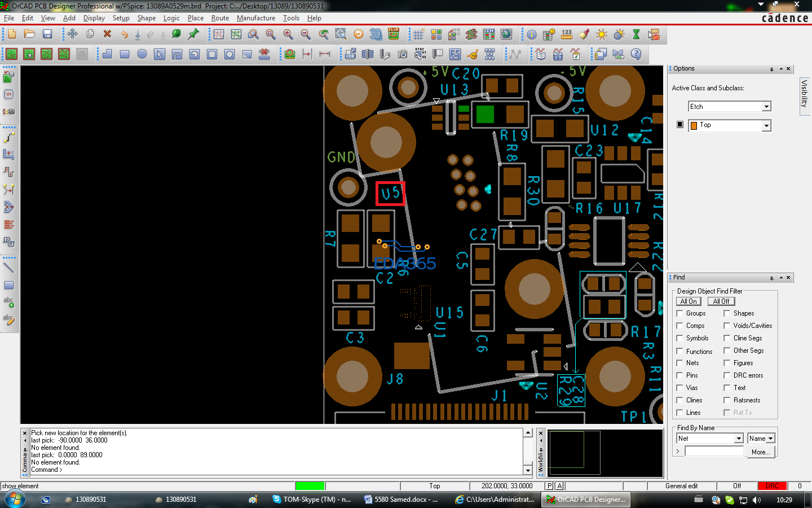Image resolution: width=812 pixels, height=508 pixels.
Task: Click the More... button
Action: (760, 452)
